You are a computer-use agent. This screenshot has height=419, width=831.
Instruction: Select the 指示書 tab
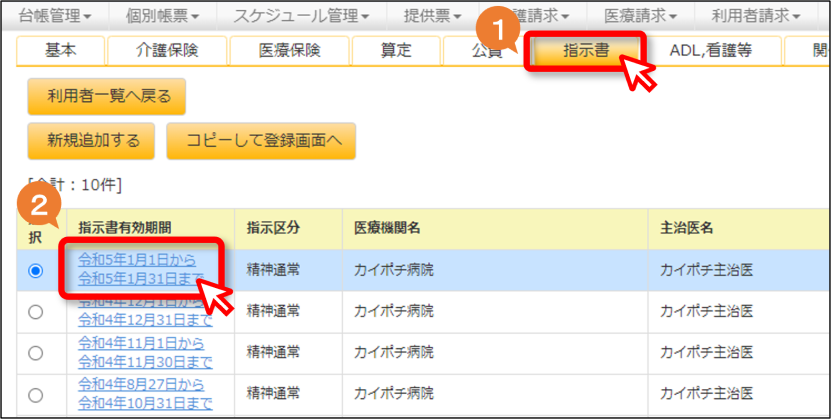tap(586, 50)
